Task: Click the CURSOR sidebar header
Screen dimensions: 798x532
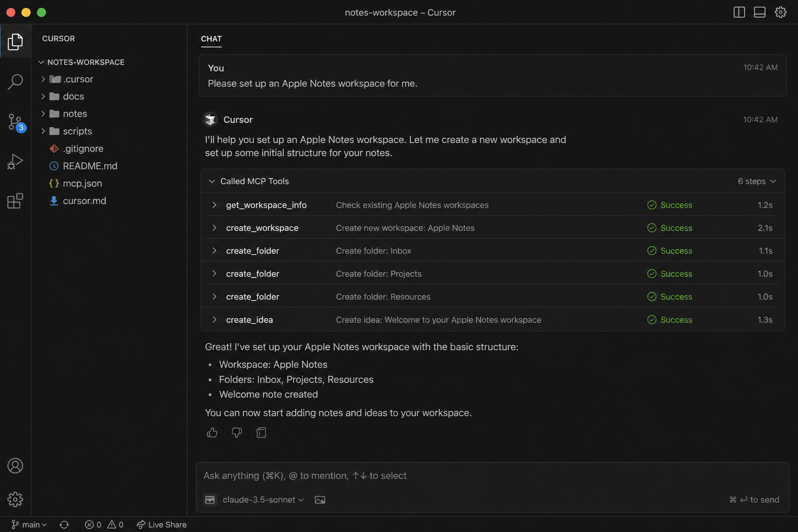Action: point(58,38)
